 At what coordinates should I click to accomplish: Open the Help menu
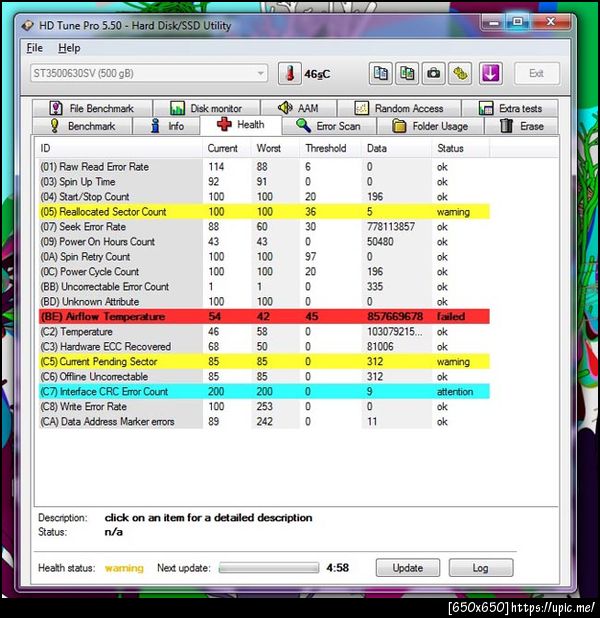[x=69, y=48]
